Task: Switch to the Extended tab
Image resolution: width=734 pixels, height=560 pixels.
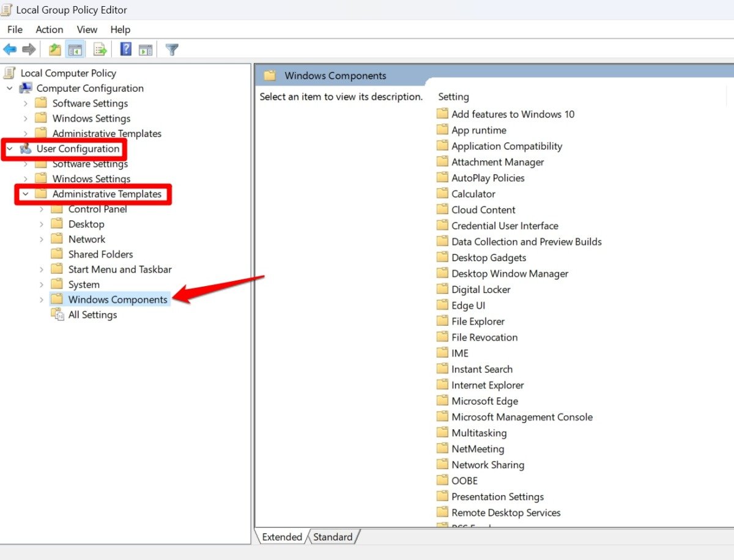Action: click(282, 537)
